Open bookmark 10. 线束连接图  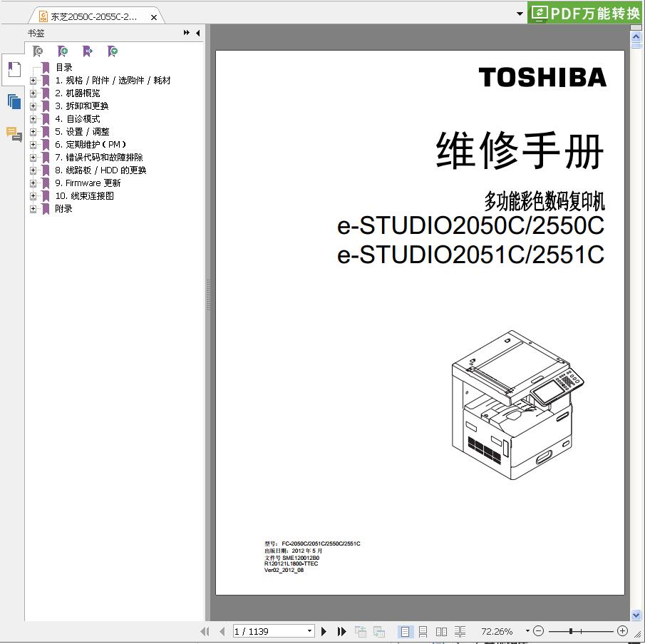pos(85,196)
